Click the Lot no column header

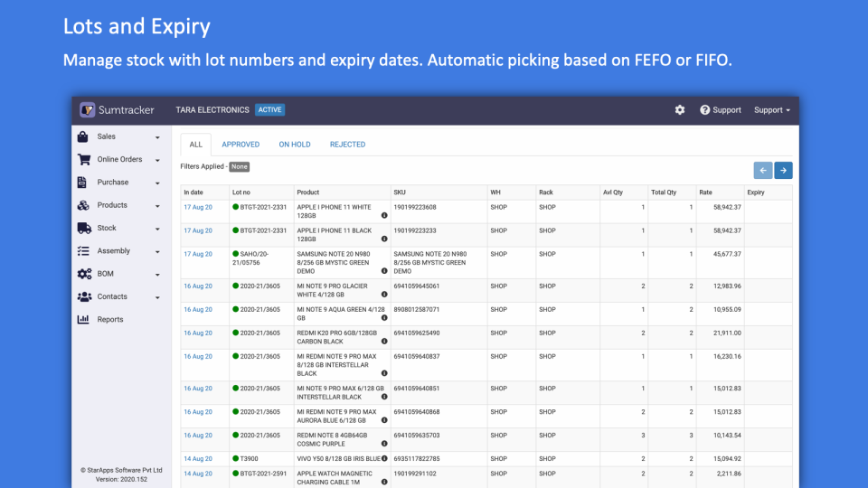point(241,192)
